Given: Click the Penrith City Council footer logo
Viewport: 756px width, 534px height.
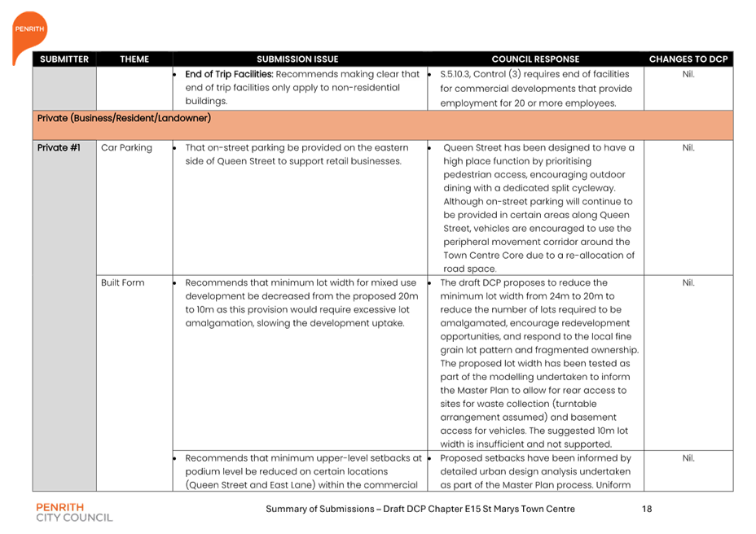Looking at the screenshot, I should pos(74,511).
